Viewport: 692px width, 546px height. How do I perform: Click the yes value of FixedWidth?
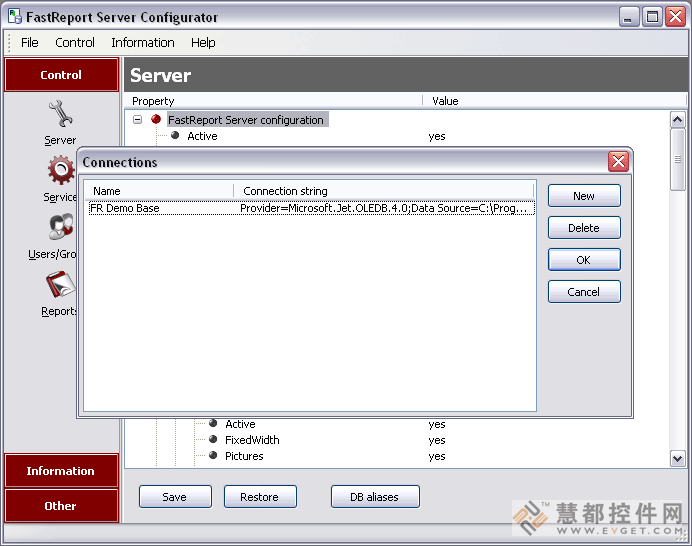click(436, 440)
